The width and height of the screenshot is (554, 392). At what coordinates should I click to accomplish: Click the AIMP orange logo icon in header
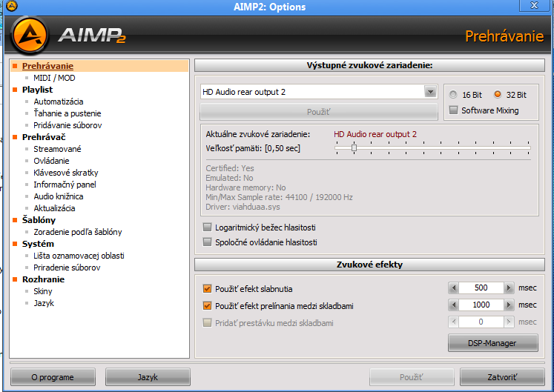click(x=30, y=36)
